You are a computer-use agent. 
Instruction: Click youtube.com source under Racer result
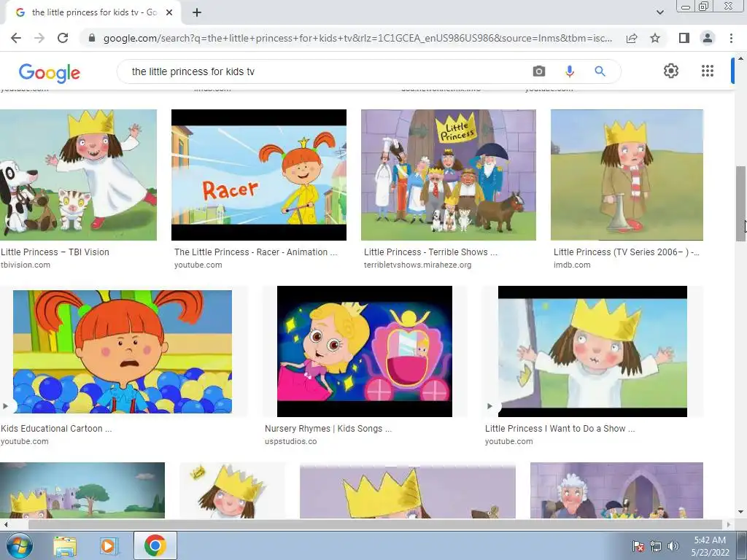coord(198,265)
